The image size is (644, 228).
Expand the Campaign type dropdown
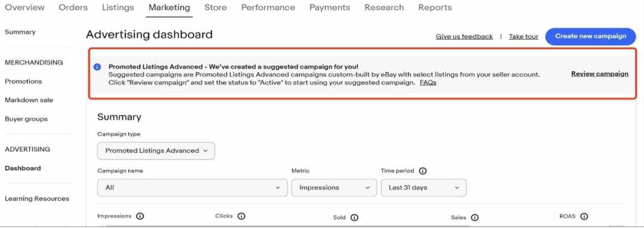(x=156, y=151)
